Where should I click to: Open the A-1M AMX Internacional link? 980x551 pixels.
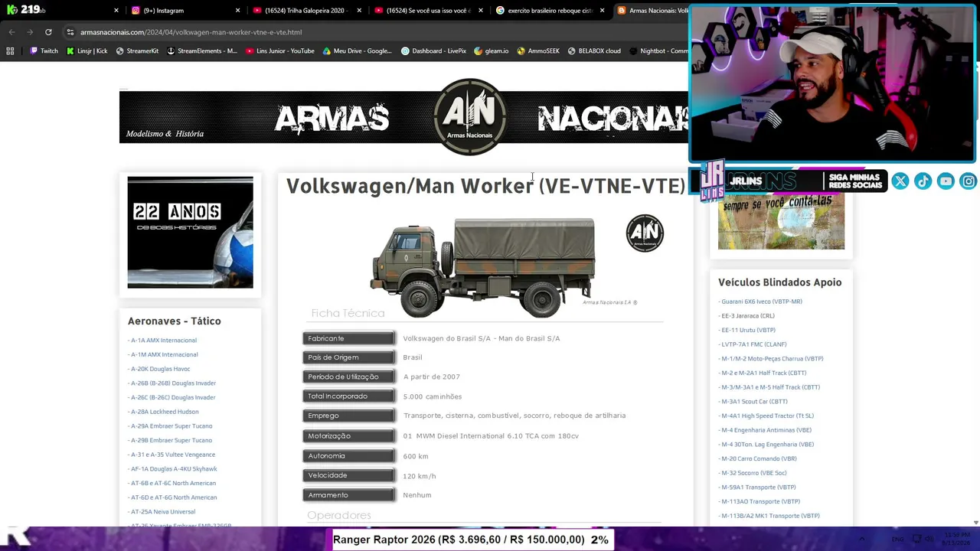click(x=163, y=354)
